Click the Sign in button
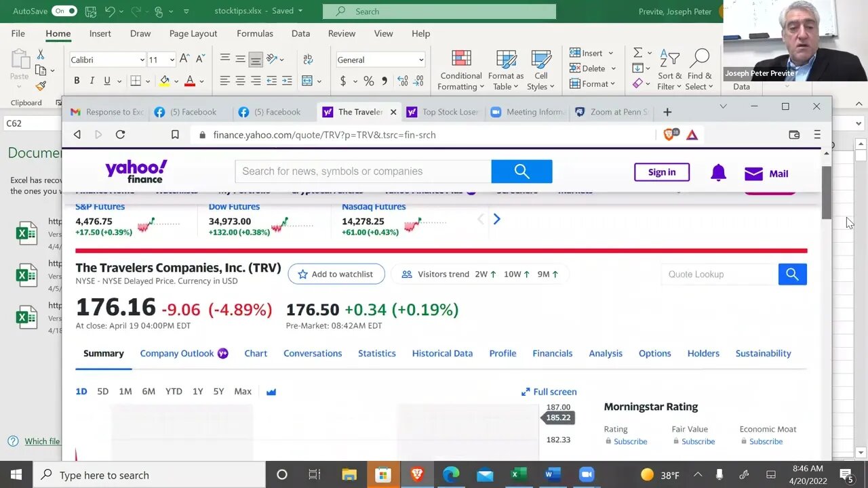The width and height of the screenshot is (868, 488). [662, 172]
